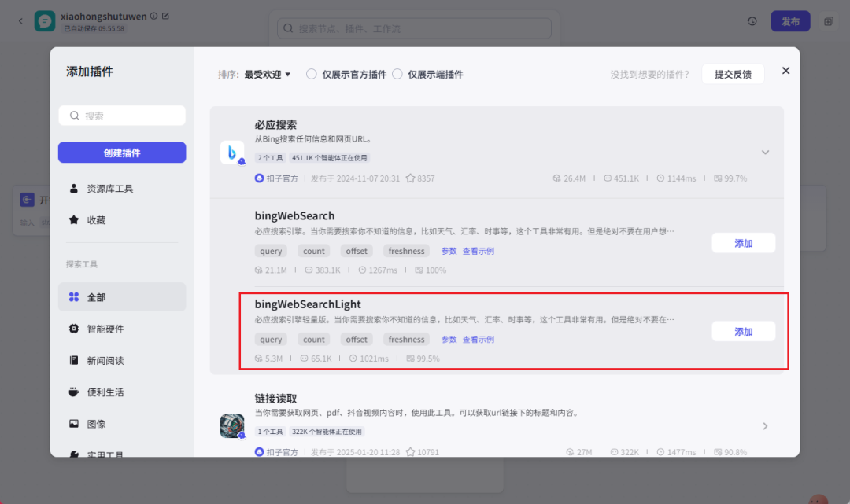Click 扣子官方 publisher under 链接读取
Image resolution: width=850 pixels, height=504 pixels.
point(276,452)
